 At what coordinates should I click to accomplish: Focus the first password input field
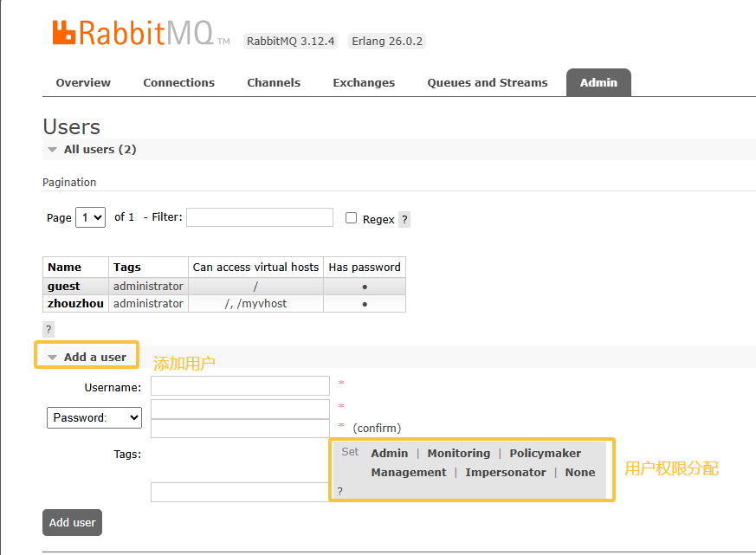[240, 409]
